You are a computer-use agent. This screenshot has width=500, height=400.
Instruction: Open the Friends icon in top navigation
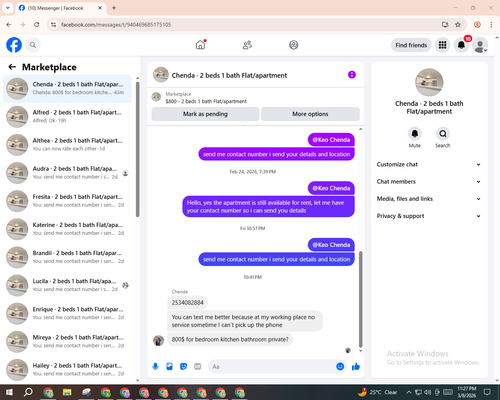[247, 45]
